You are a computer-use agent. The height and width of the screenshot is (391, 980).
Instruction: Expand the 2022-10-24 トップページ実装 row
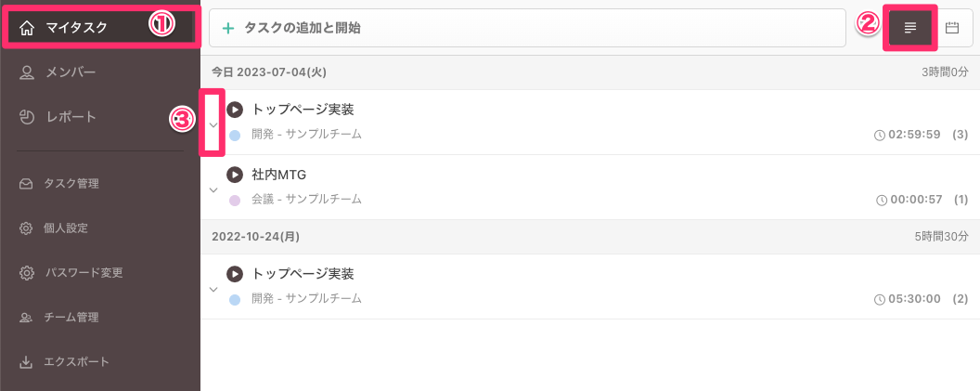click(213, 289)
